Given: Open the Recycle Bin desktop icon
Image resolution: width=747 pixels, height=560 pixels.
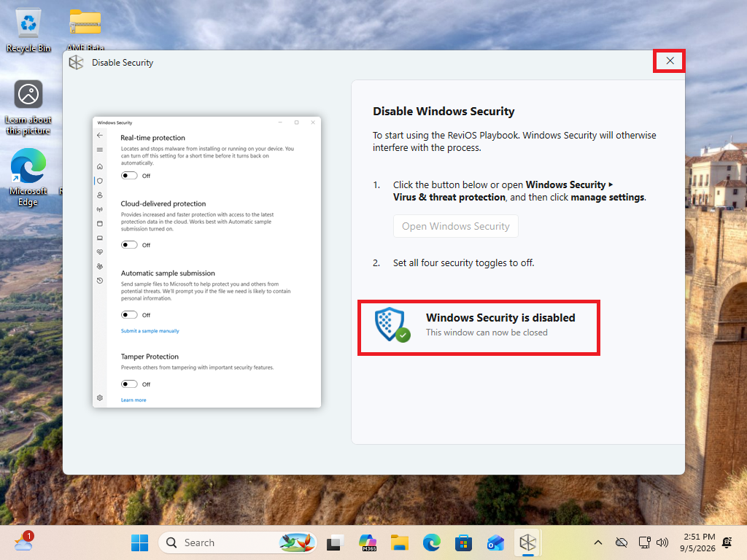Looking at the screenshot, I should [28, 30].
